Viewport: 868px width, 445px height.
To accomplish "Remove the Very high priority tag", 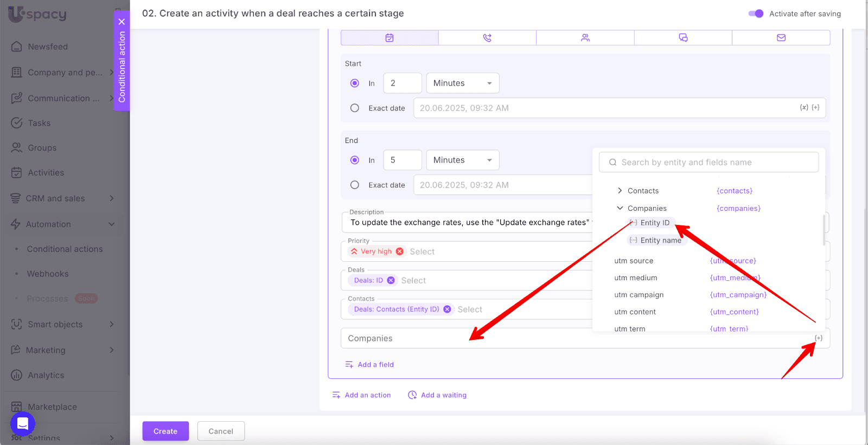I will 400,251.
